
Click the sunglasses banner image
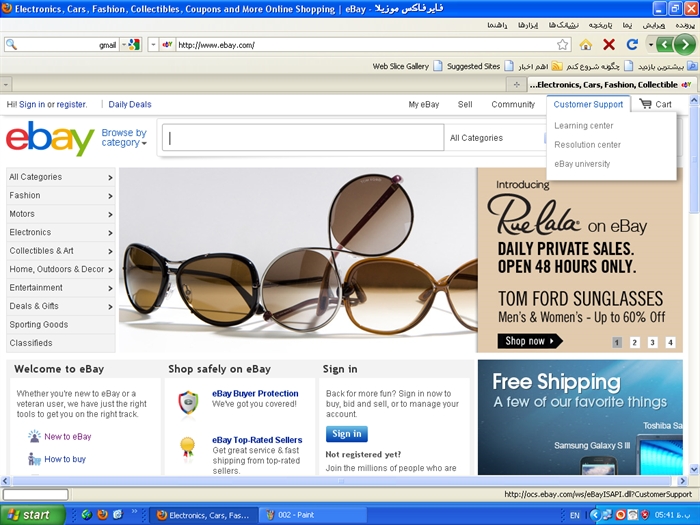[x=298, y=260]
